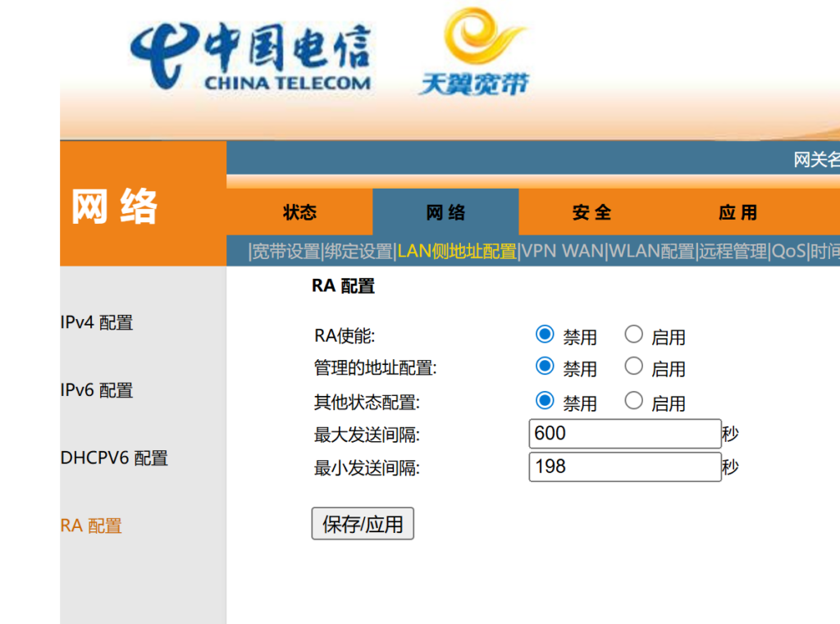Viewport: 840px width, 624px height.
Task: Choose 禁用 for 其他状态配置
Action: coord(545,401)
